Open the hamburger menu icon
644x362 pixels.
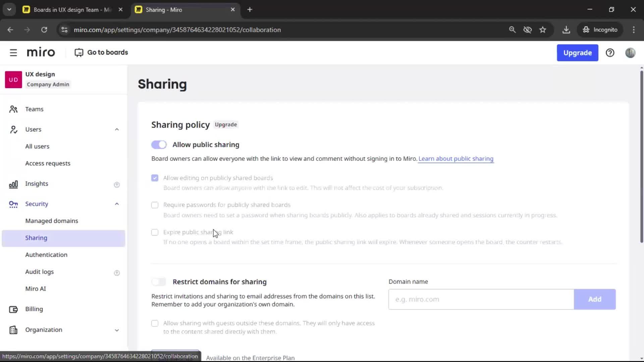point(13,53)
